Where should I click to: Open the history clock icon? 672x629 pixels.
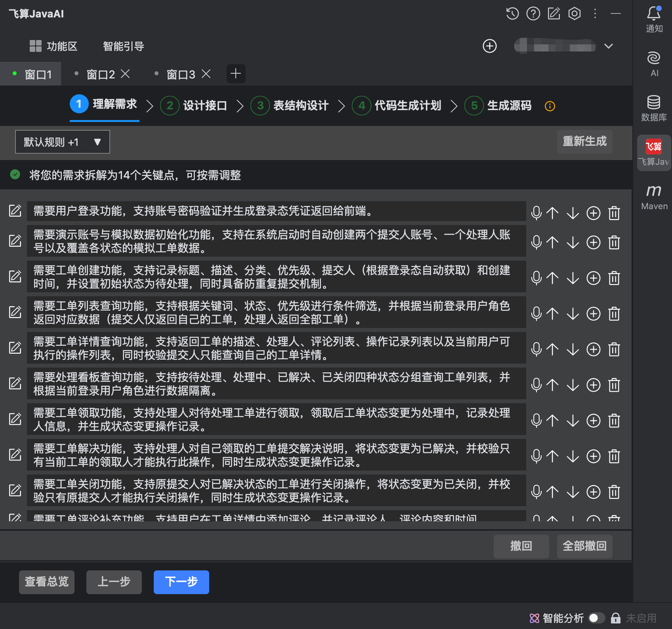click(512, 14)
